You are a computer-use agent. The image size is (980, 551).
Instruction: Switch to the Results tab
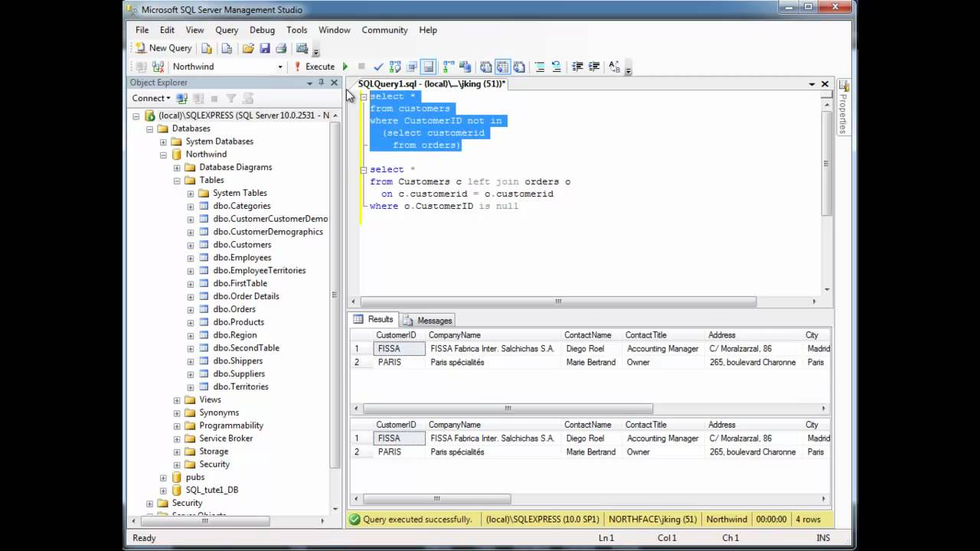click(x=373, y=320)
